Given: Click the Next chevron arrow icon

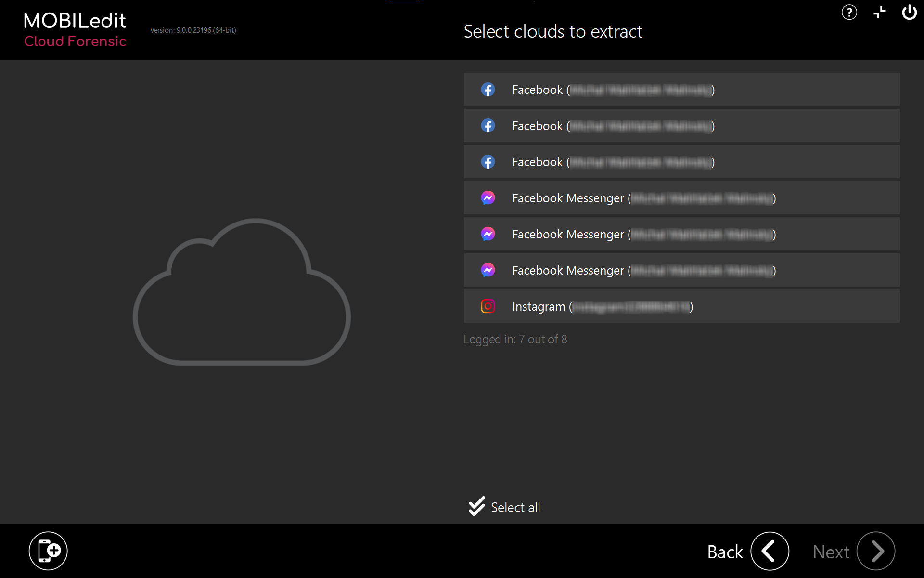Looking at the screenshot, I should click(876, 551).
